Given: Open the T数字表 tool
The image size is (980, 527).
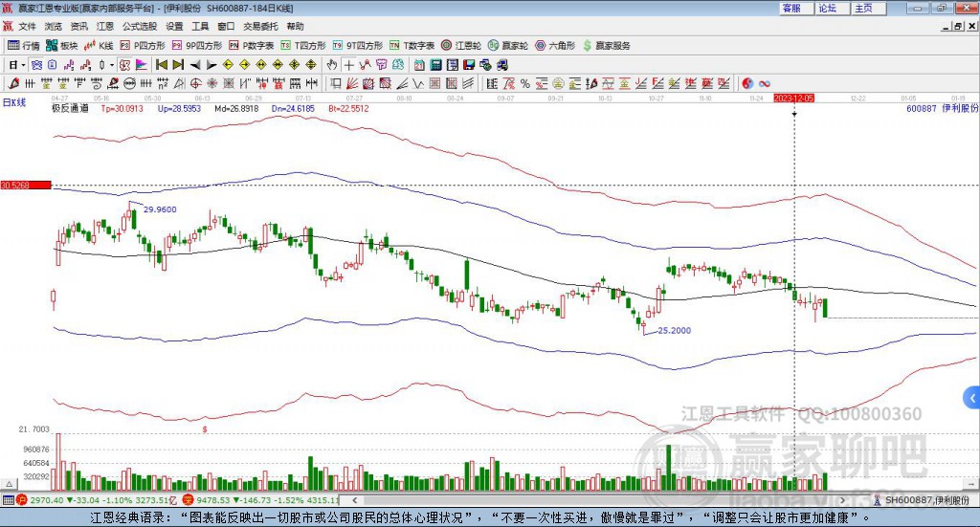Looking at the screenshot, I should 412,46.
